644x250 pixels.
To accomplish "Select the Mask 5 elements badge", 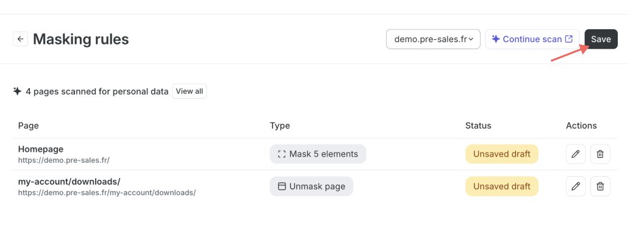I will pos(318,154).
